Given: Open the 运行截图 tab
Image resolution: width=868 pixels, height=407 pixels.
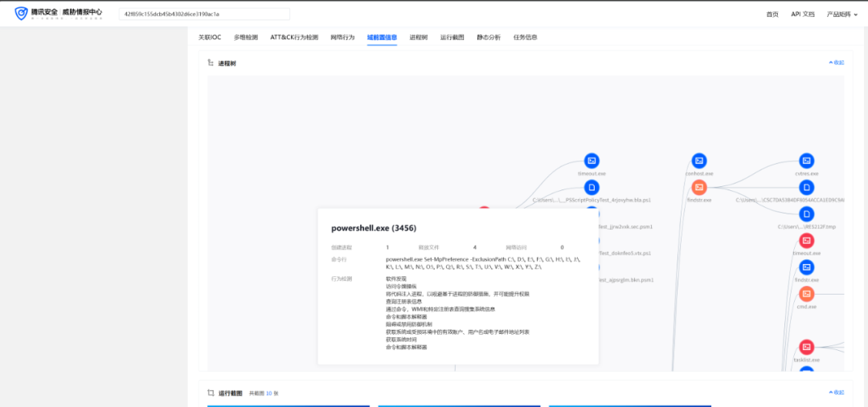Looking at the screenshot, I should pyautogui.click(x=452, y=38).
